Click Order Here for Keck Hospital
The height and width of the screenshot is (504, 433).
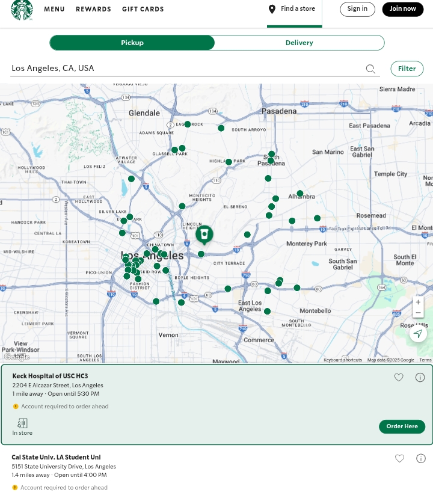click(402, 426)
